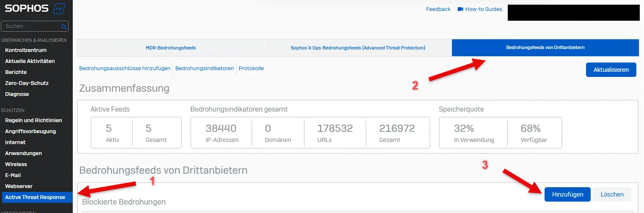Click the Speicherquote label
Image resolution: width=644 pixels, height=213 pixels.
pyautogui.click(x=461, y=109)
